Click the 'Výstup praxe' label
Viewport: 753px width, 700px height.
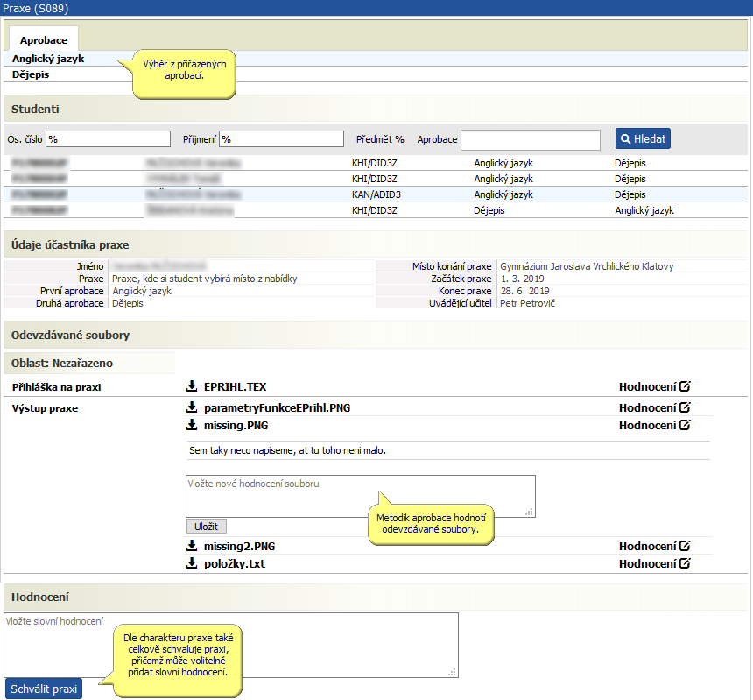pos(46,408)
